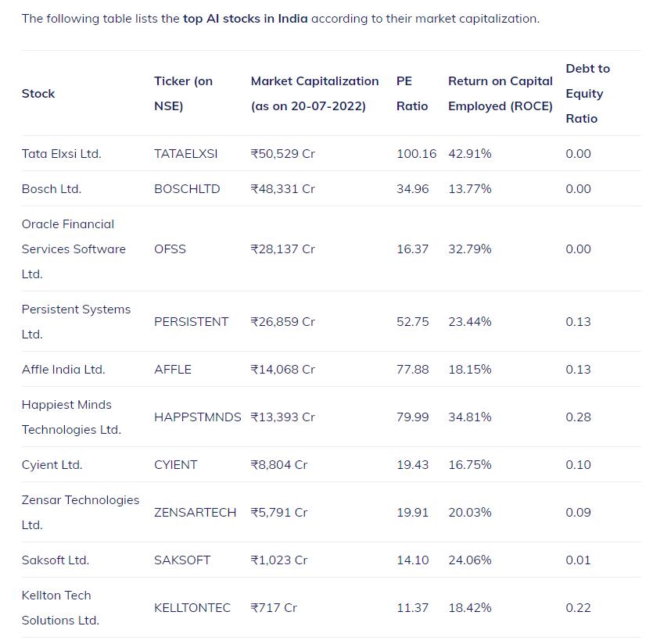Click the Market Capitalization column header

point(314,94)
